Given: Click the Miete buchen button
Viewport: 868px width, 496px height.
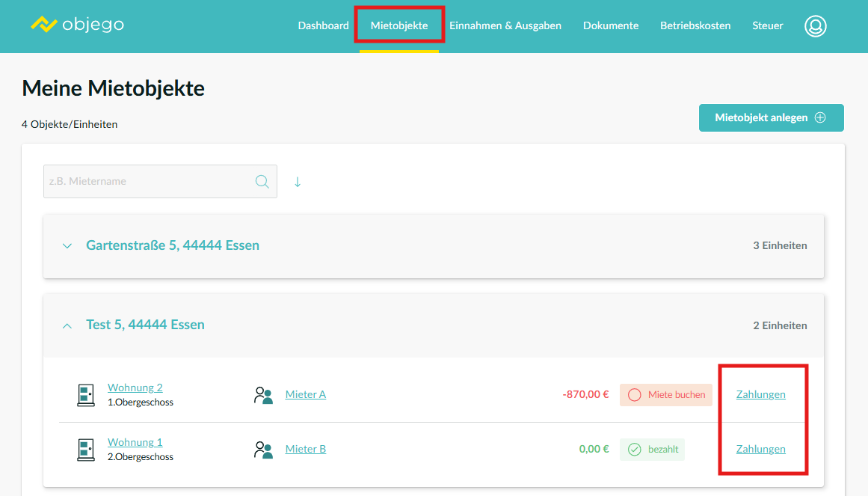Looking at the screenshot, I should (x=666, y=395).
